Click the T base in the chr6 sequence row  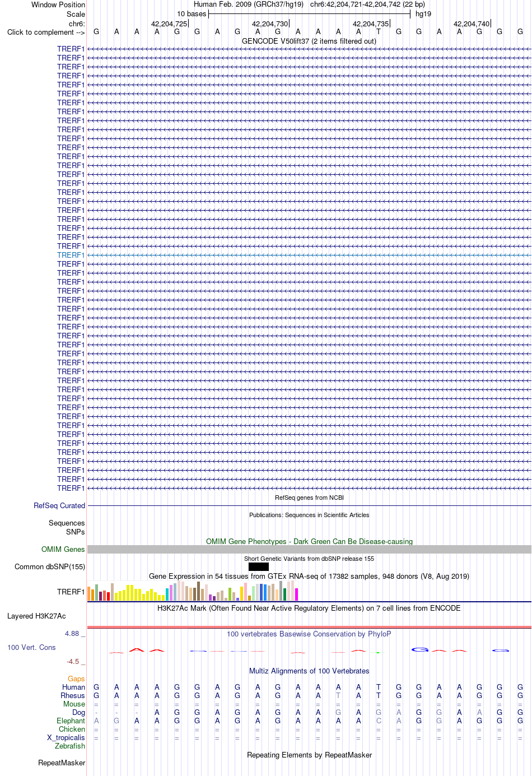point(379,32)
